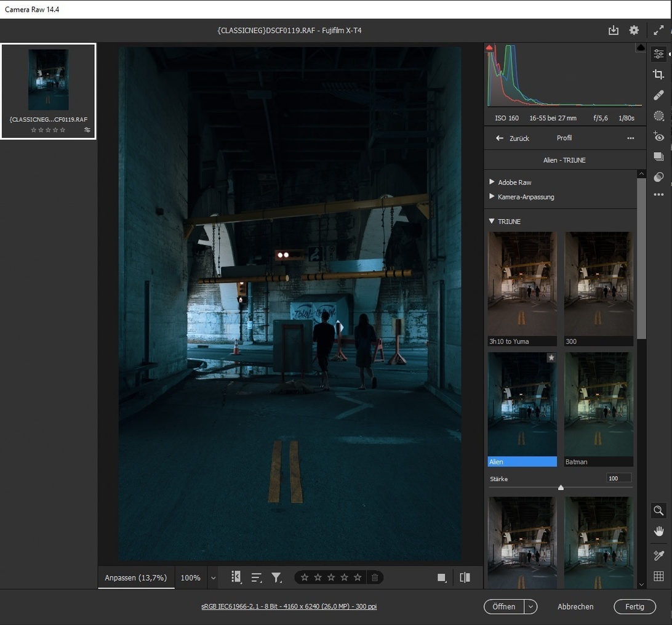Open the Presets overlapping circles icon
672x625 pixels.
click(x=658, y=177)
